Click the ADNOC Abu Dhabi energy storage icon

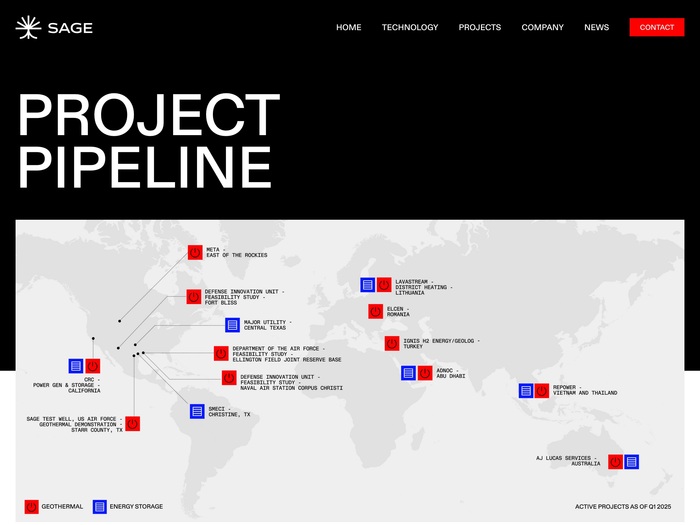pyautogui.click(x=408, y=373)
